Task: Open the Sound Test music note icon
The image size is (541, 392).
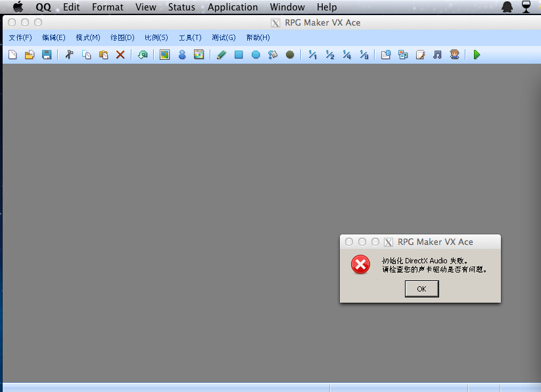Action: (437, 54)
